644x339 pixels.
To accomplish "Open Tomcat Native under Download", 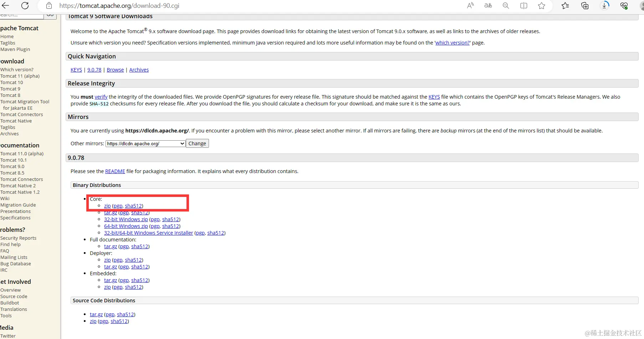I will pos(16,121).
